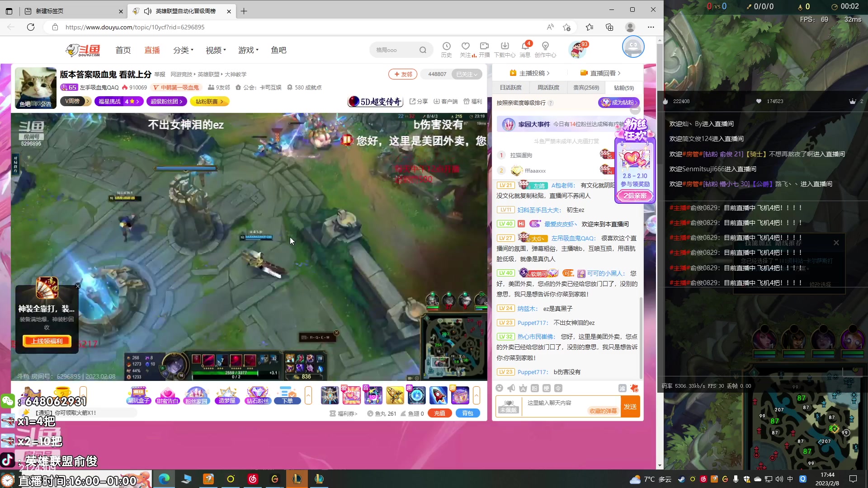Switch to 周活跃度 tab
868x488 pixels.
(548, 88)
